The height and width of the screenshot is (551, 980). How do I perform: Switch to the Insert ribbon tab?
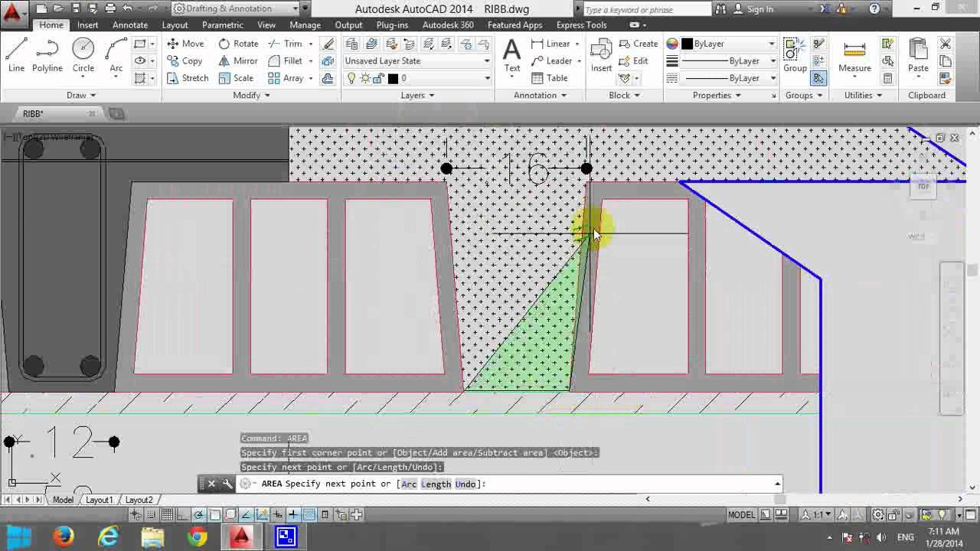coord(87,25)
